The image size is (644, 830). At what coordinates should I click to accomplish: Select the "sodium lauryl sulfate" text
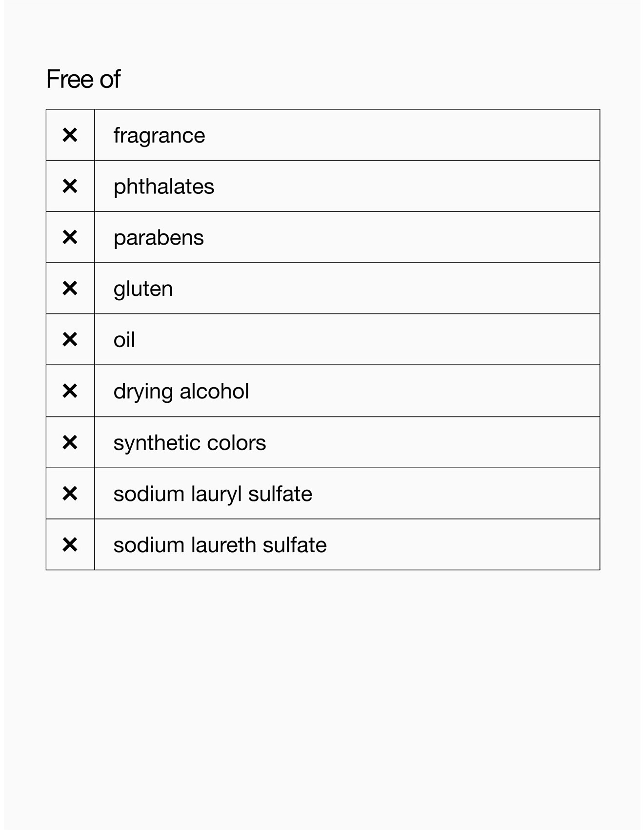(x=213, y=494)
